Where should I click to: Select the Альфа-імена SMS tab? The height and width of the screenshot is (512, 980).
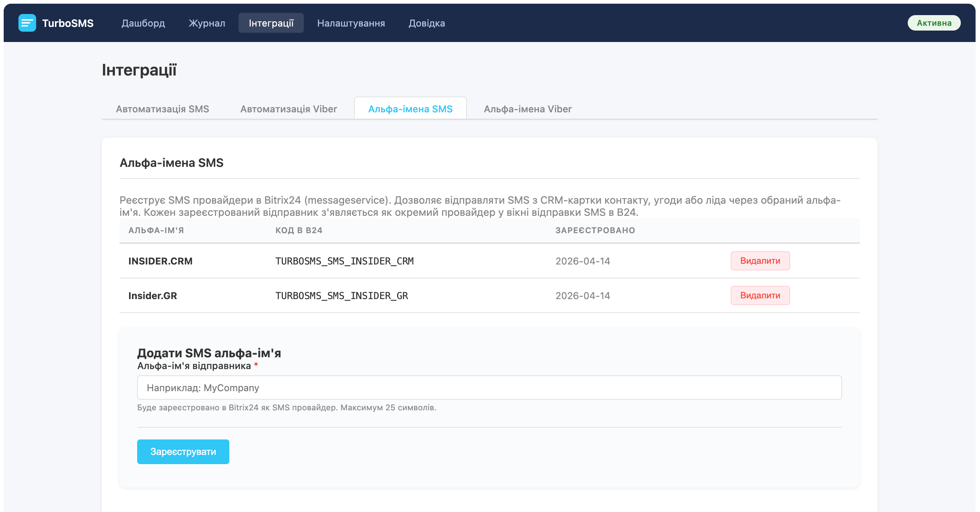[410, 109]
